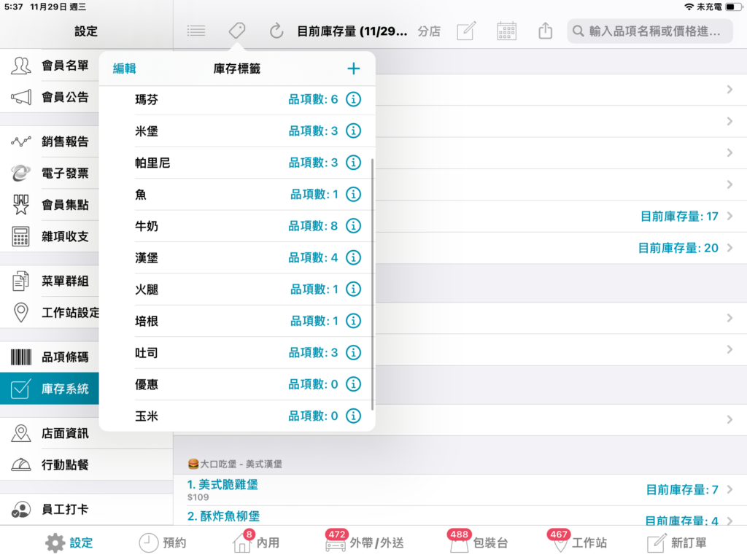
Task: Click battery indicator in status bar
Action: click(732, 7)
